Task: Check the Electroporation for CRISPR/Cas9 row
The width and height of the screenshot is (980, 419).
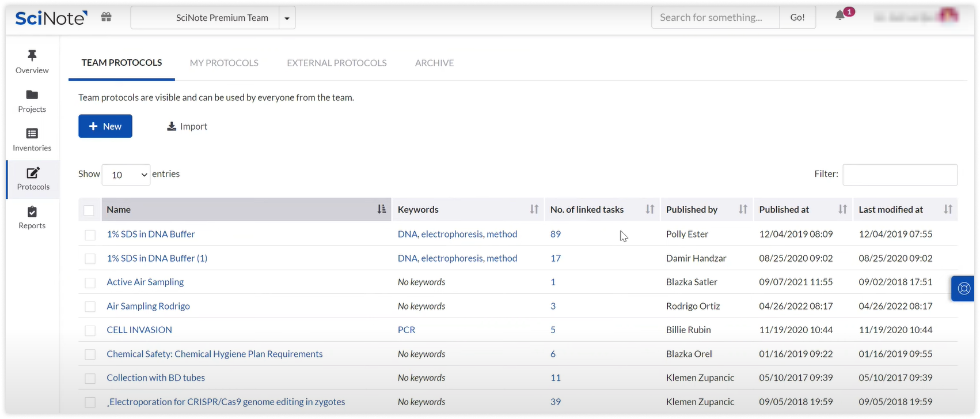Action: pos(90,402)
